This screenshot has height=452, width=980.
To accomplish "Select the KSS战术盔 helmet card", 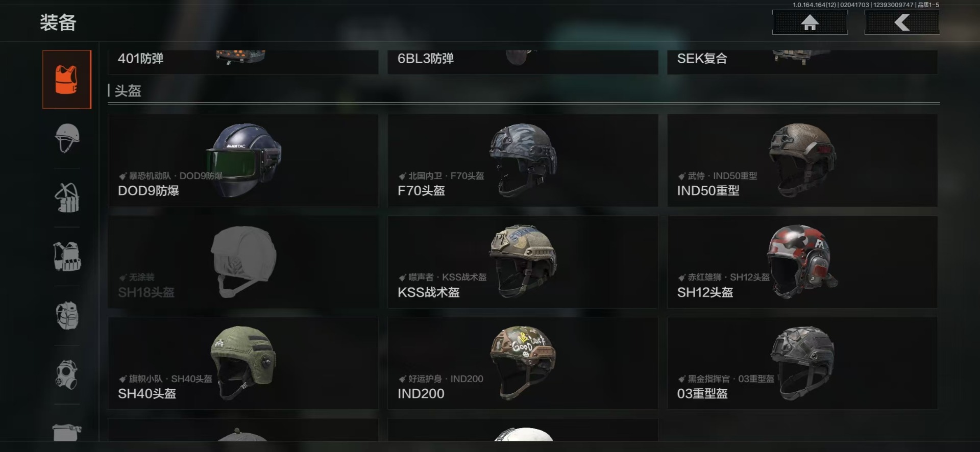I will coord(523,262).
